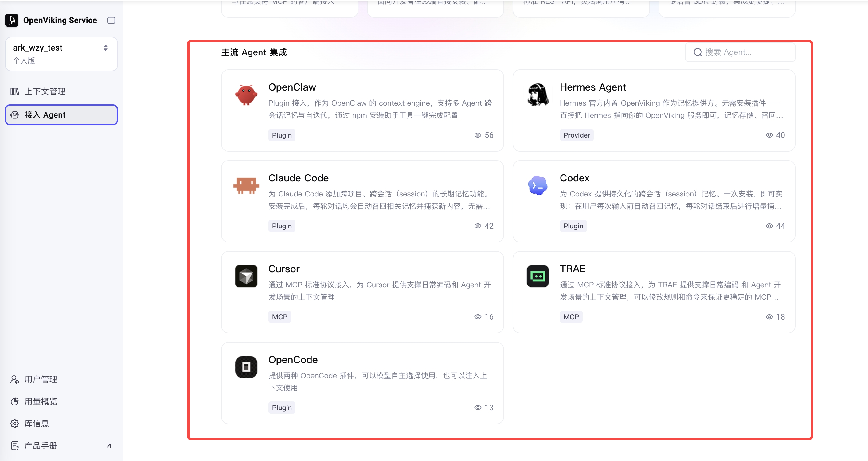Open the OpenCode card title
868x461 pixels.
(293, 360)
